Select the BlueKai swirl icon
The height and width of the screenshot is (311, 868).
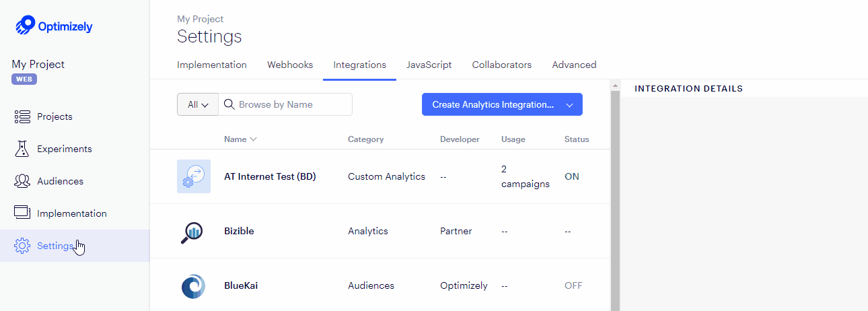pos(194,286)
